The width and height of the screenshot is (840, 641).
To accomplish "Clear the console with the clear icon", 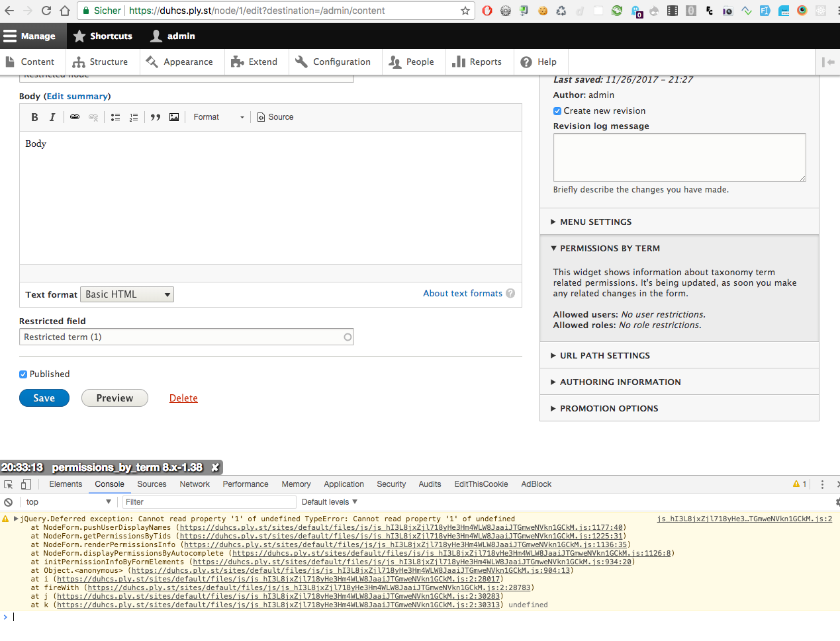I will (x=7, y=501).
